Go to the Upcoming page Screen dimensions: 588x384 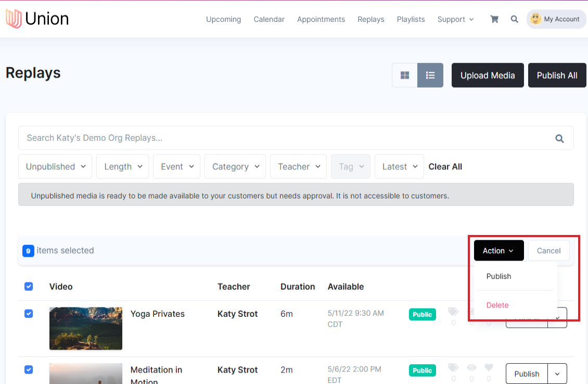coord(224,19)
